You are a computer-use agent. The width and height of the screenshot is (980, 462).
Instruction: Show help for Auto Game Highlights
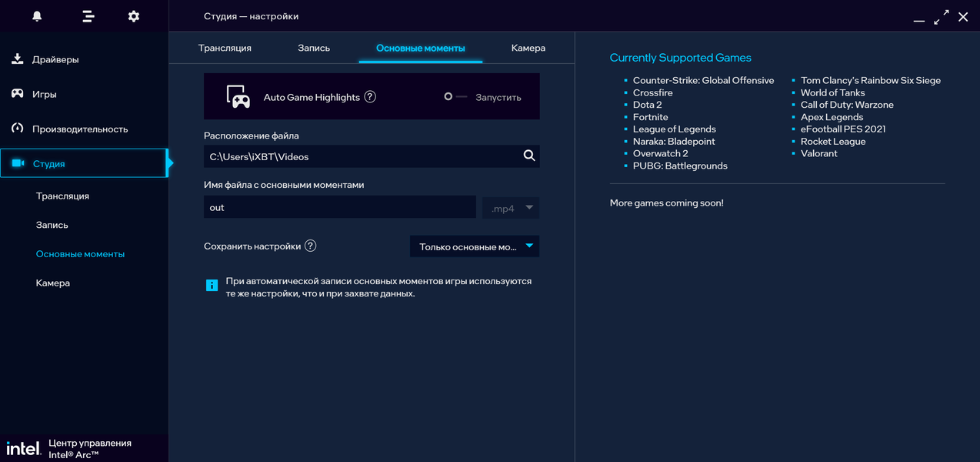370,97
